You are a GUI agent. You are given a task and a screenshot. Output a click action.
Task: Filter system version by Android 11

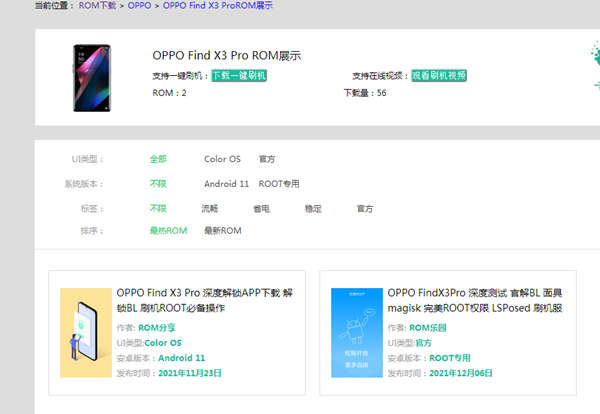(x=226, y=184)
